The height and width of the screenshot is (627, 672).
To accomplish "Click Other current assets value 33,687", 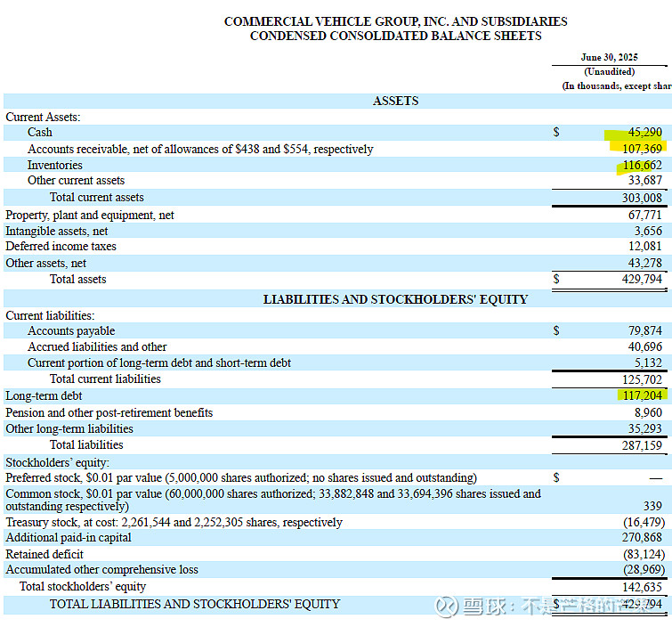I will (644, 180).
